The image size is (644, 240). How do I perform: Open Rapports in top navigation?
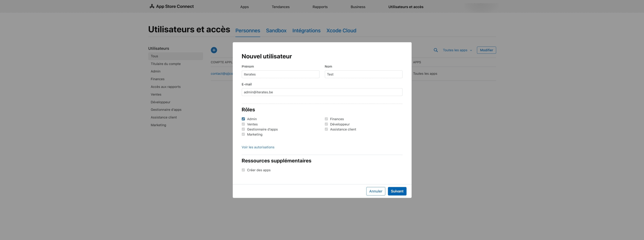[320, 7]
